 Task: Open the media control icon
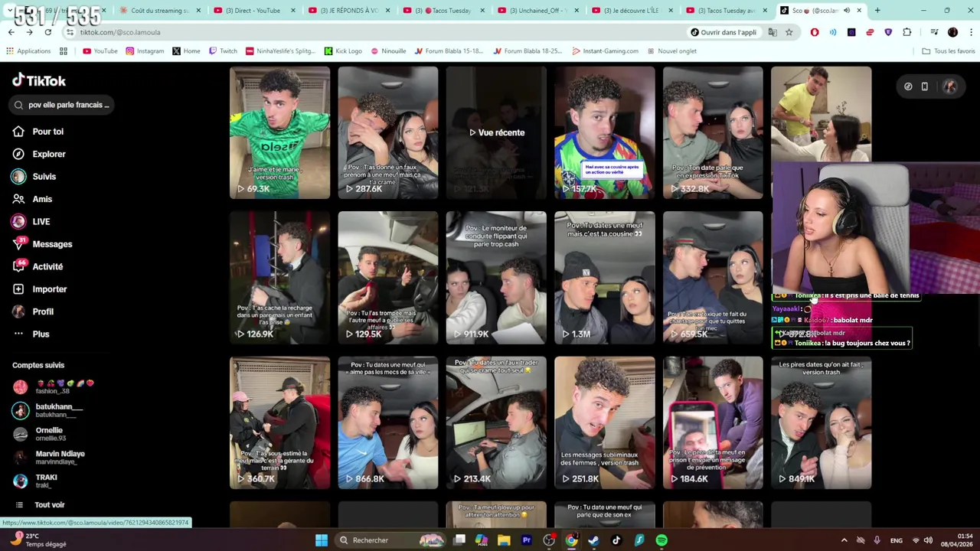click(x=934, y=32)
